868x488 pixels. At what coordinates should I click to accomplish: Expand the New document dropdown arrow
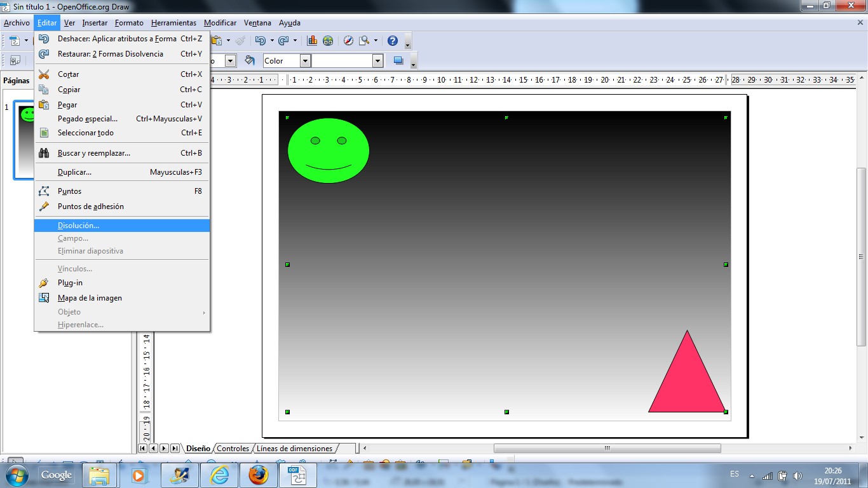(26, 41)
